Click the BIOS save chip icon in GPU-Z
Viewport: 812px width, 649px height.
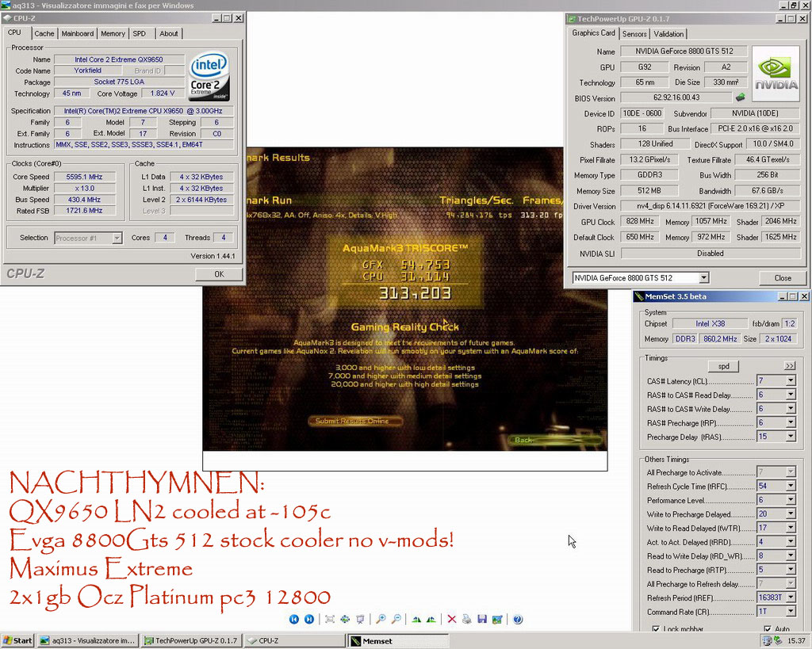741,97
